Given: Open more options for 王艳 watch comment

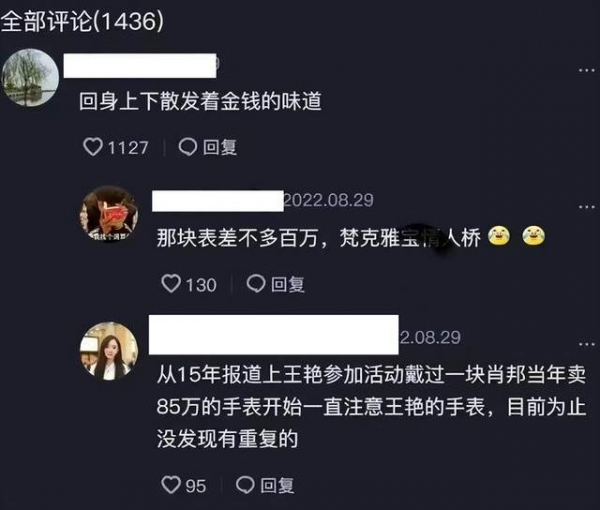Looking at the screenshot, I should (x=586, y=344).
